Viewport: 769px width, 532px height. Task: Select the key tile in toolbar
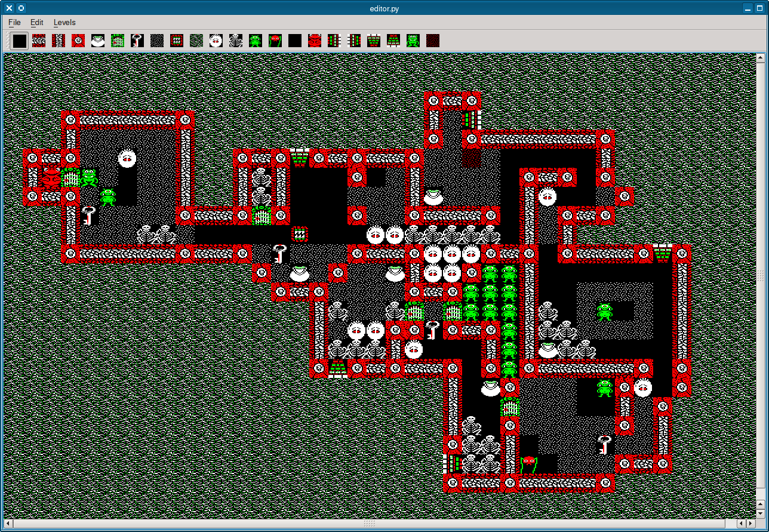point(137,41)
